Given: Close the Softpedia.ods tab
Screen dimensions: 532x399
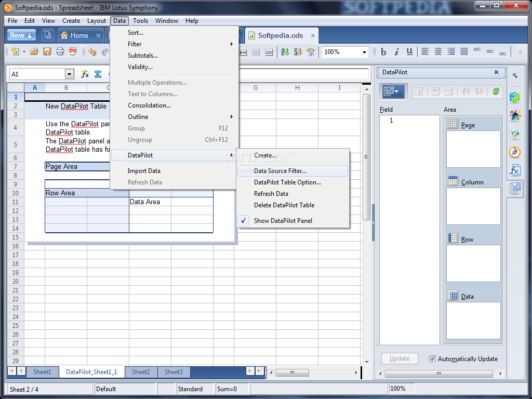Looking at the screenshot, I should (x=313, y=35).
